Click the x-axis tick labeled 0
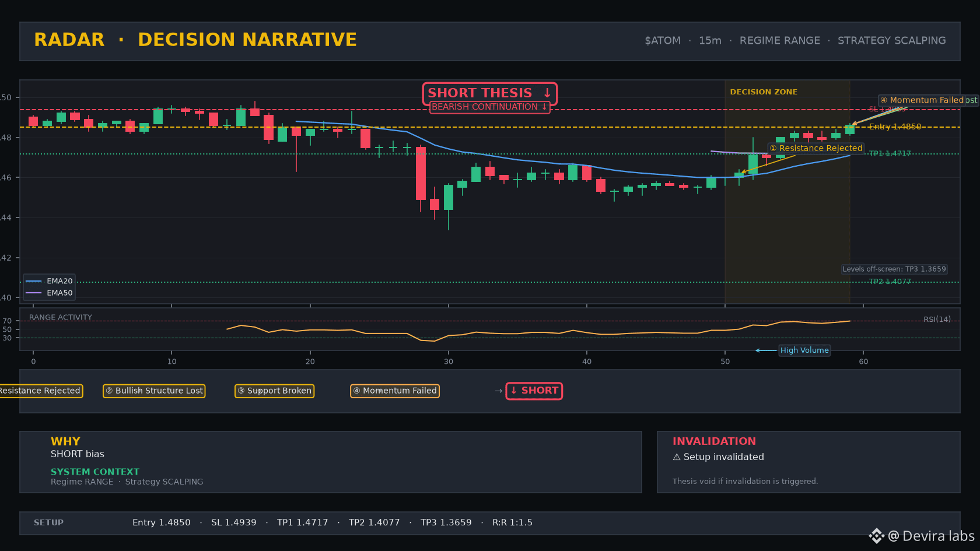 pos(33,362)
